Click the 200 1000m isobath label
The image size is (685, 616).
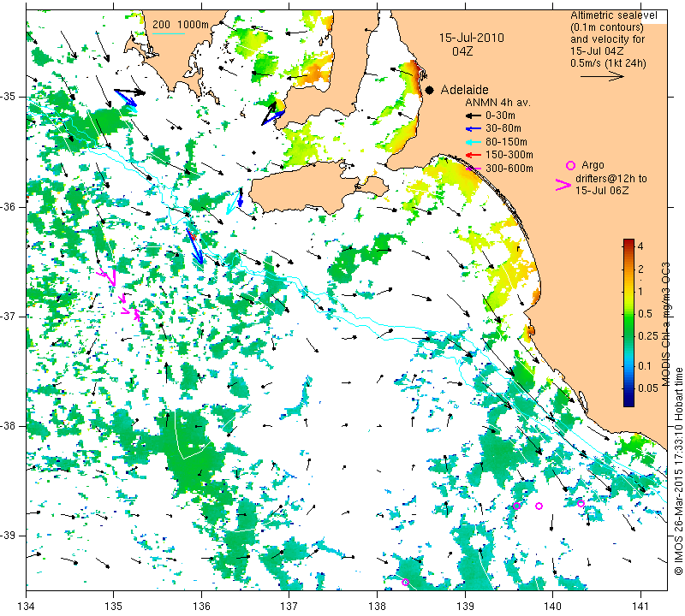tap(181, 25)
